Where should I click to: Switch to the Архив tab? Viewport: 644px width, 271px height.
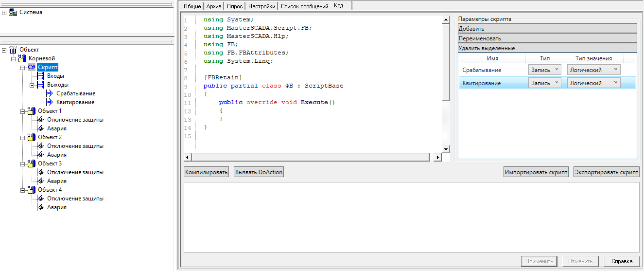[214, 6]
